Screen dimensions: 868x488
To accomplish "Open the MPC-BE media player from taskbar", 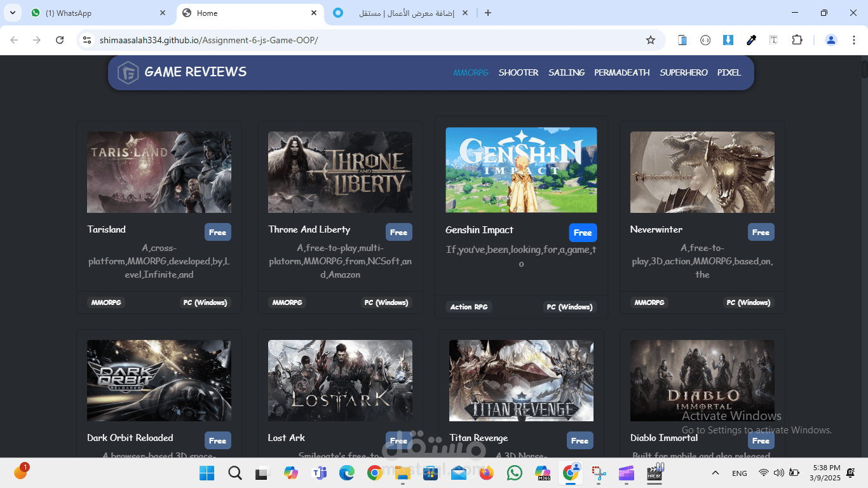I will coord(654,473).
